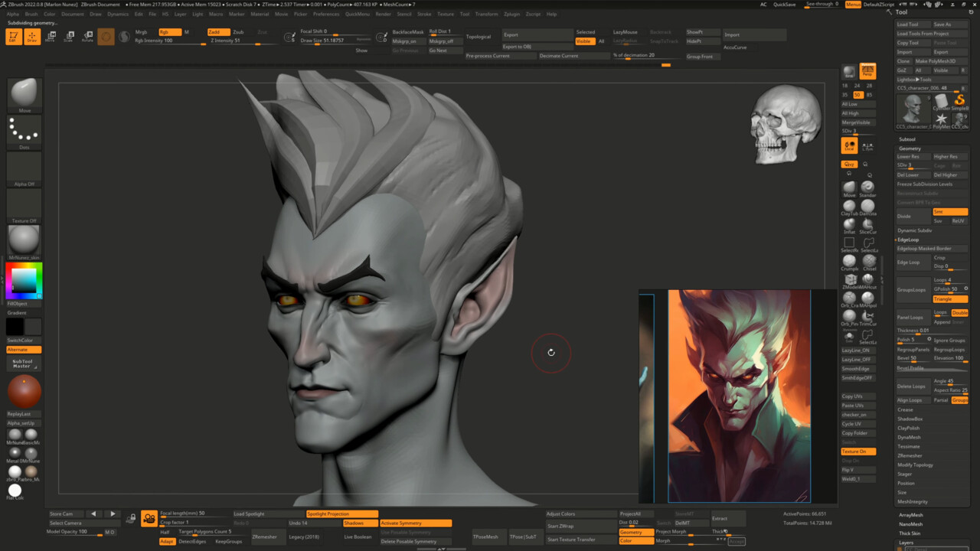980x551 pixels.
Task: Select the Flat Color white material
Action: [x=15, y=491]
